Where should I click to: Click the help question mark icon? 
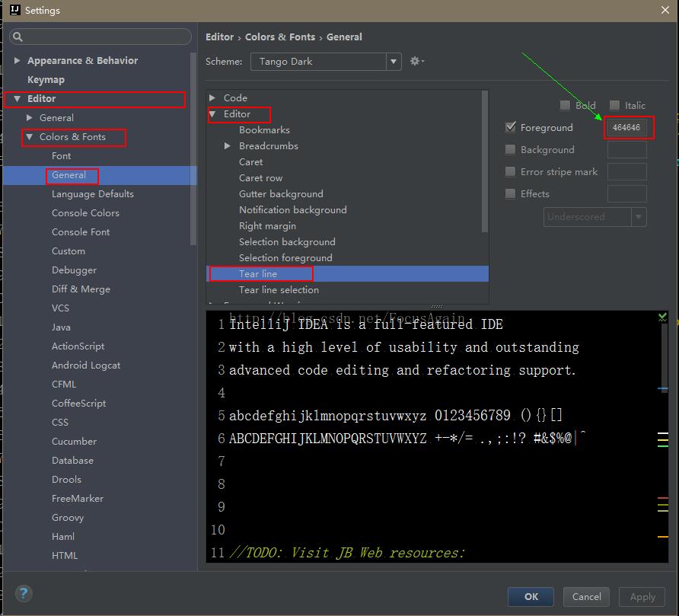click(x=24, y=593)
